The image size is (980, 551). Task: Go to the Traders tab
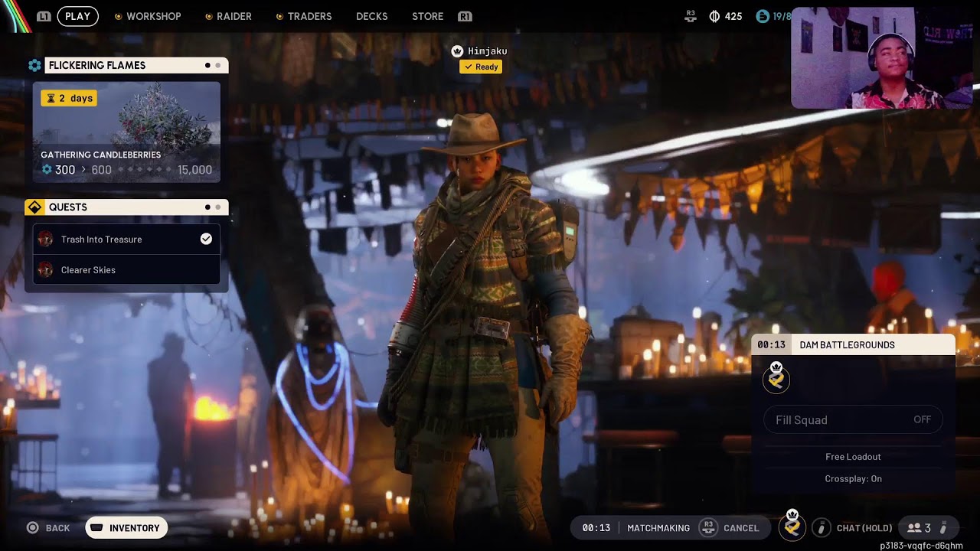309,16
